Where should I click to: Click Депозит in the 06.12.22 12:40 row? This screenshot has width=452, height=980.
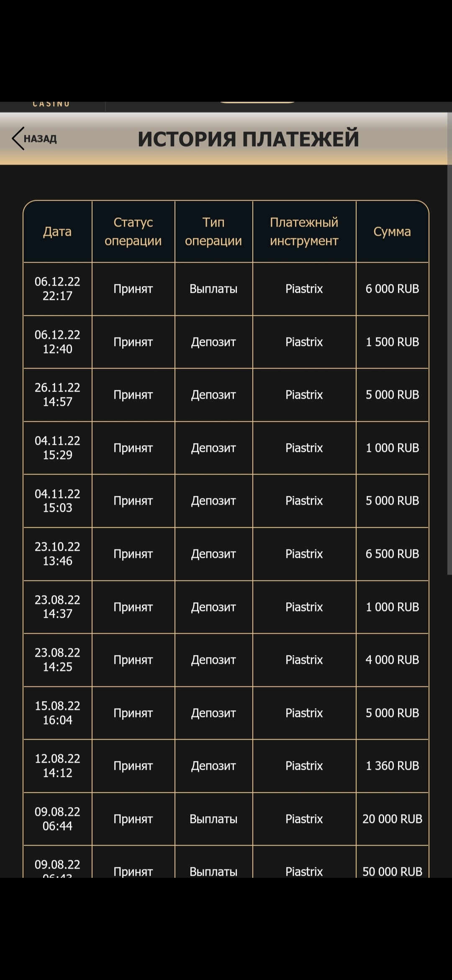(x=213, y=342)
